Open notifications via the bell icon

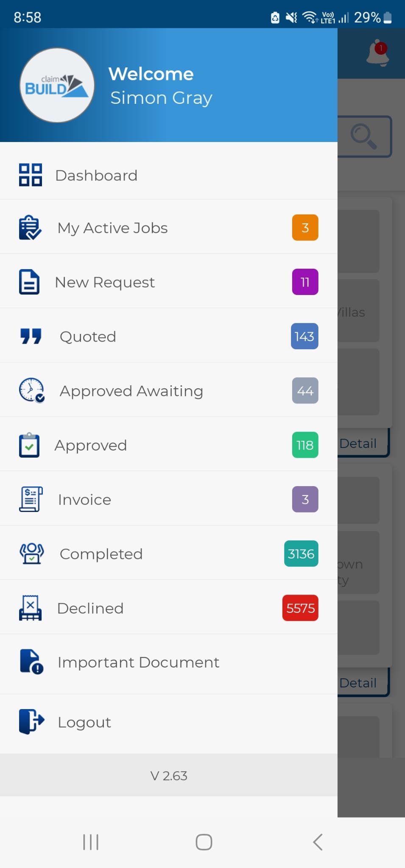tap(377, 53)
